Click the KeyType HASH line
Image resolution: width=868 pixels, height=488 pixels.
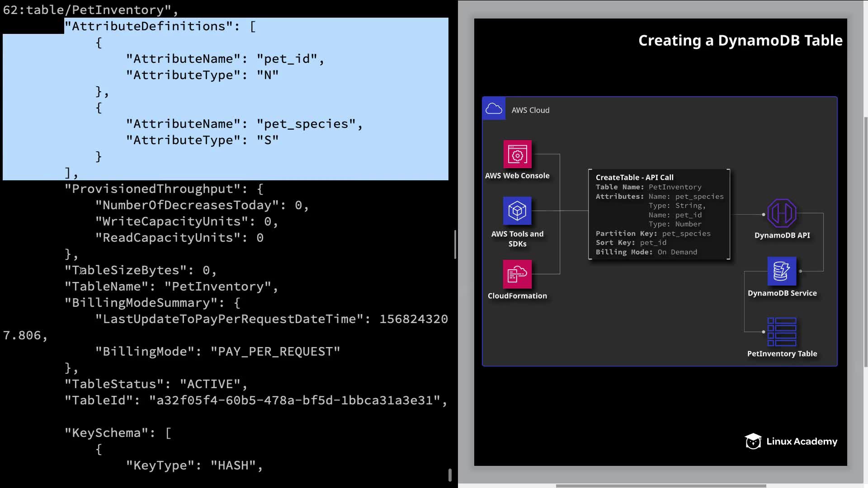tap(194, 465)
